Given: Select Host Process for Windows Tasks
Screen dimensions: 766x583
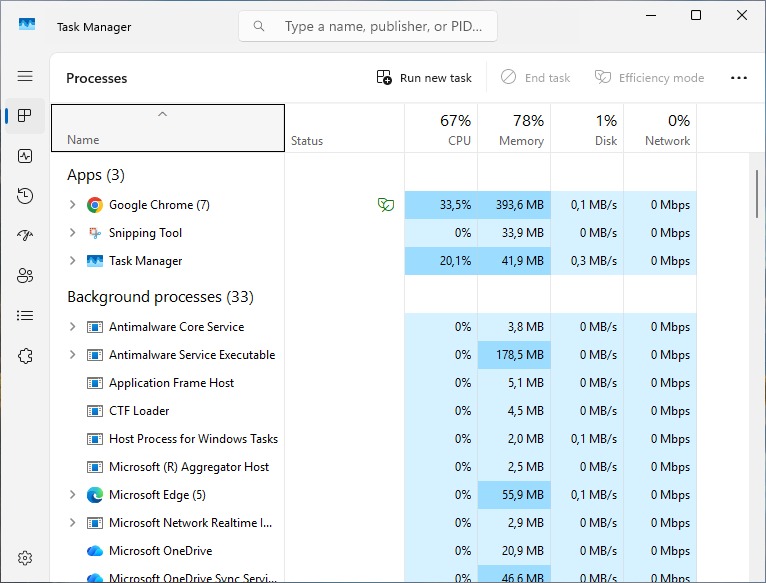Looking at the screenshot, I should [x=193, y=439].
